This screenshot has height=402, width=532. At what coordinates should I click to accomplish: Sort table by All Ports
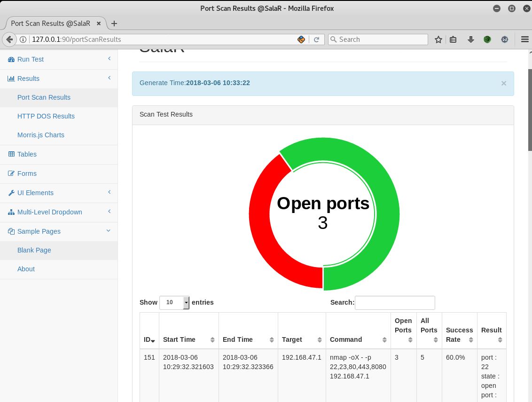coord(429,331)
